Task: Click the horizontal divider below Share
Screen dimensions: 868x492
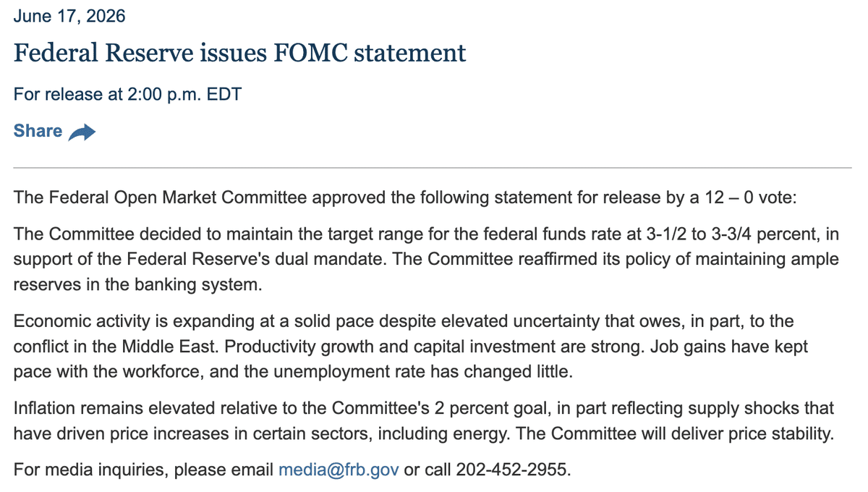Action: click(x=433, y=168)
